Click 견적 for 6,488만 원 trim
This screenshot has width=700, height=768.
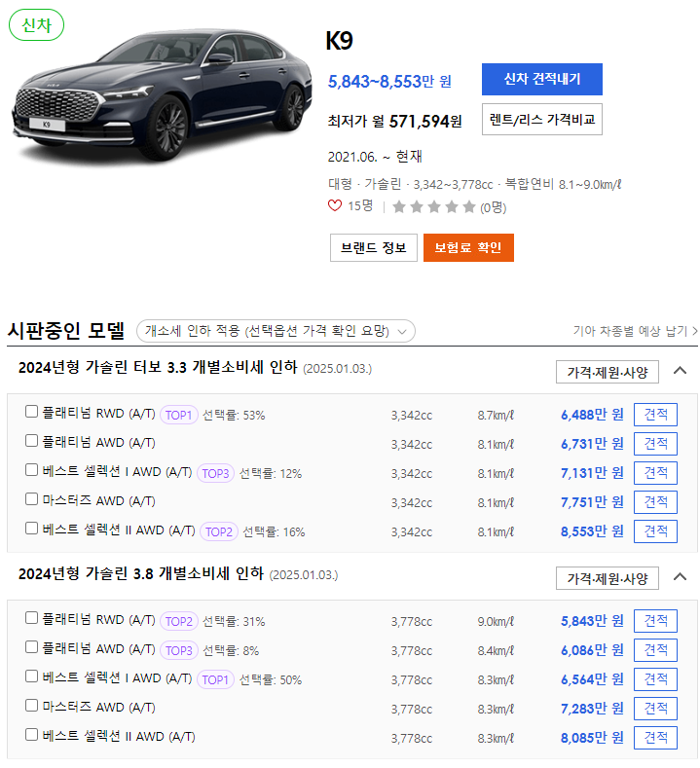(x=655, y=415)
